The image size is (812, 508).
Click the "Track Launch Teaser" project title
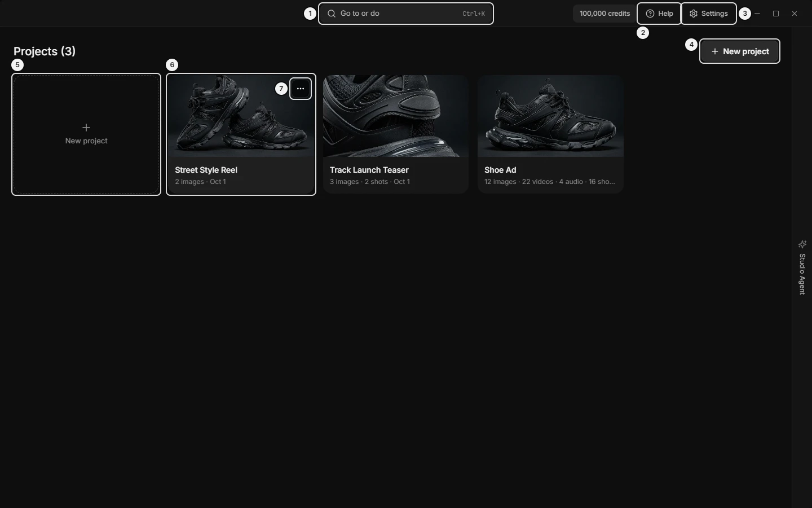[369, 170]
